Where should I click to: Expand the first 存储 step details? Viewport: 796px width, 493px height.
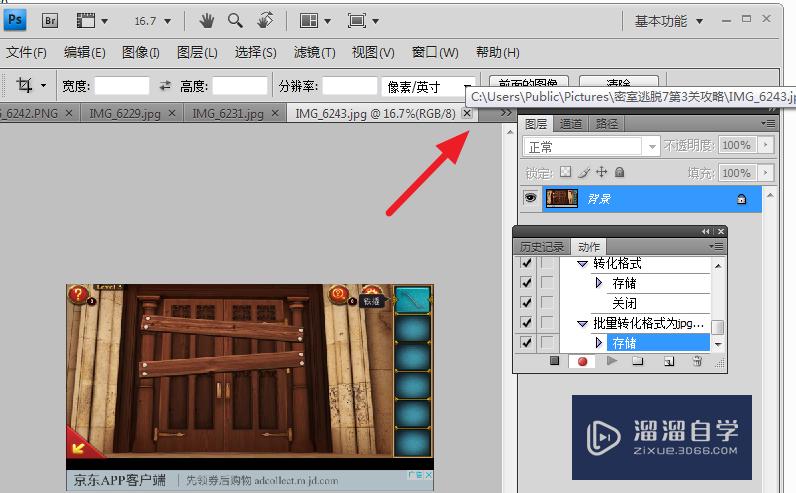click(x=599, y=282)
